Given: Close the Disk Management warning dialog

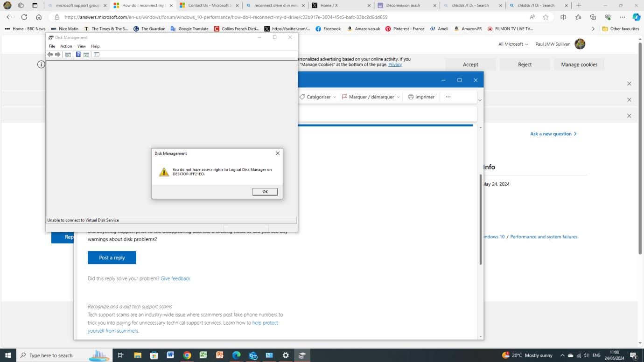Looking at the screenshot, I should click(x=278, y=153).
